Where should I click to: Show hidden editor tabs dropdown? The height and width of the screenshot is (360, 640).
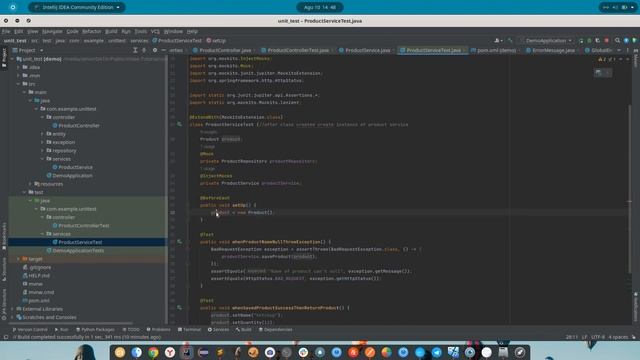pos(619,50)
